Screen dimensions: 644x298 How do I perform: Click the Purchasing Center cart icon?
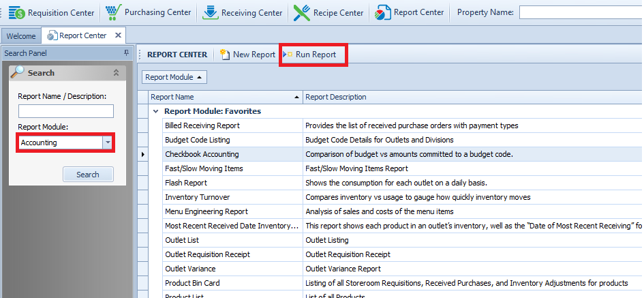(x=113, y=12)
